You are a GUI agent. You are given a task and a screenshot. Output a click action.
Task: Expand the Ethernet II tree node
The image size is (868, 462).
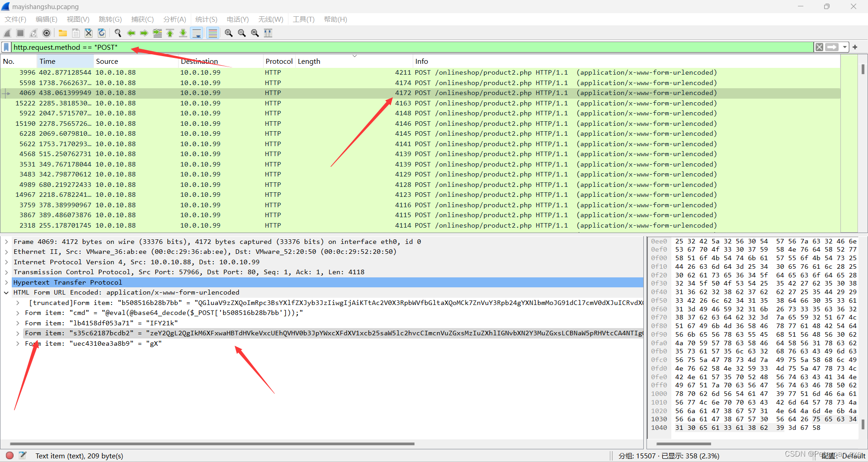6,252
